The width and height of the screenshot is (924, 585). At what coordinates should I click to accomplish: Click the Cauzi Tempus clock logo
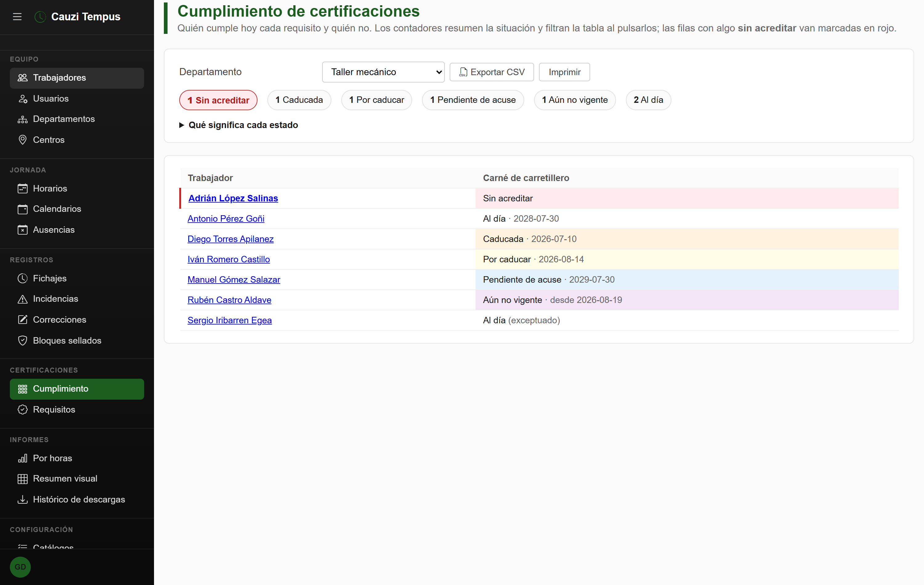click(x=40, y=17)
